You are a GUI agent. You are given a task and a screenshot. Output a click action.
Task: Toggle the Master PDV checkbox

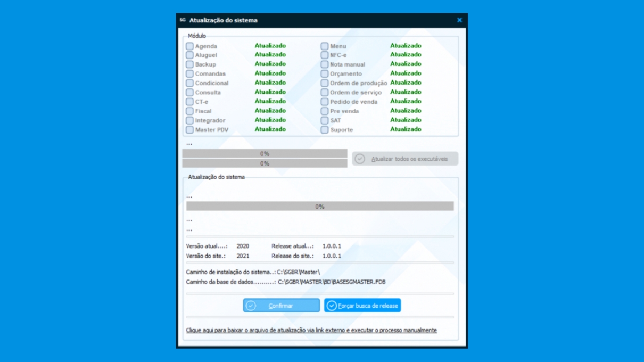(x=189, y=130)
